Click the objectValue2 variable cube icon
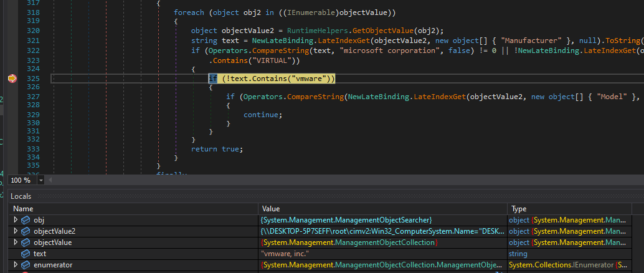 point(26,231)
